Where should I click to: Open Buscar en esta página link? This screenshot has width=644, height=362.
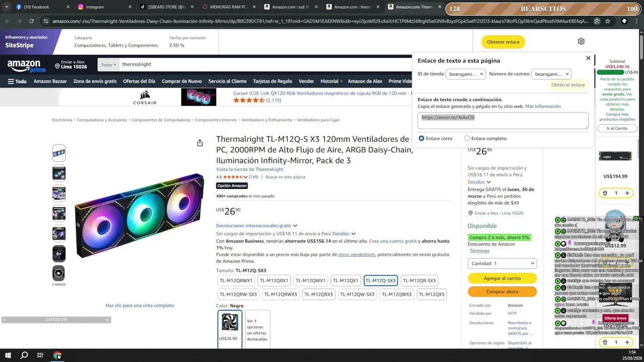[285, 177]
